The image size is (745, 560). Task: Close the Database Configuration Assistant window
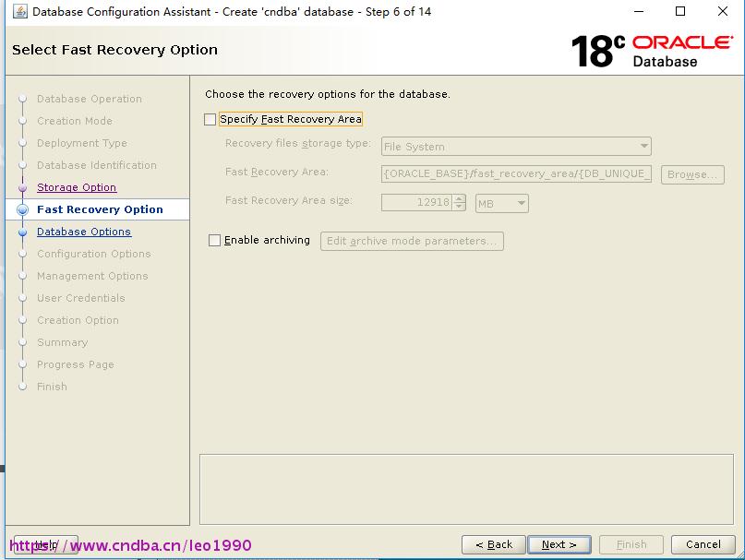[723, 11]
